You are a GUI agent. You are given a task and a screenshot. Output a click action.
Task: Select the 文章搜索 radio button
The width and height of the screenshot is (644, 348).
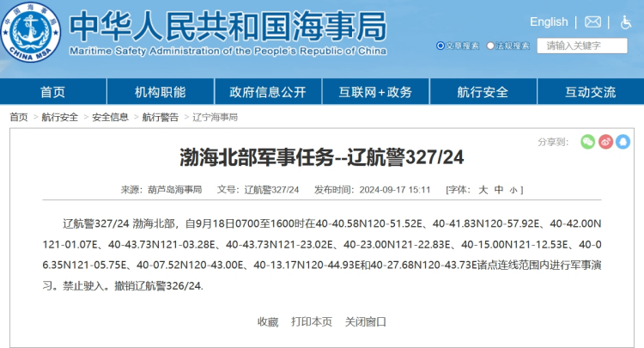(x=440, y=46)
